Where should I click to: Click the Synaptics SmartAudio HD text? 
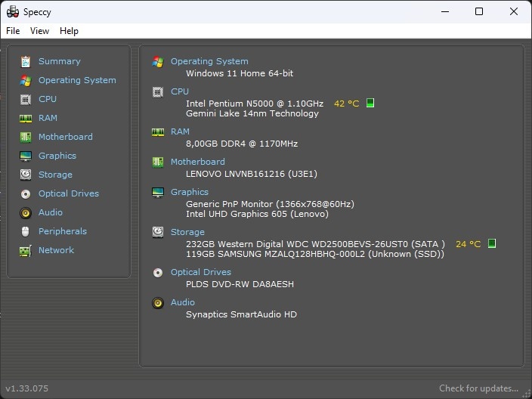coord(241,314)
